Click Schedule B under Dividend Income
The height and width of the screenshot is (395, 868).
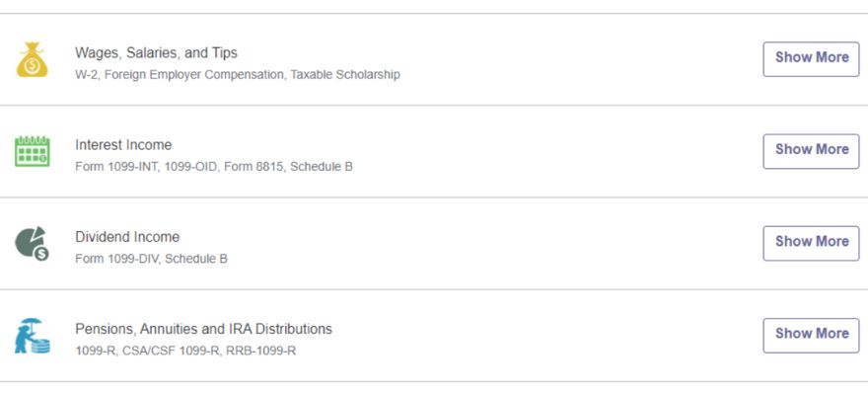pyautogui.click(x=196, y=258)
